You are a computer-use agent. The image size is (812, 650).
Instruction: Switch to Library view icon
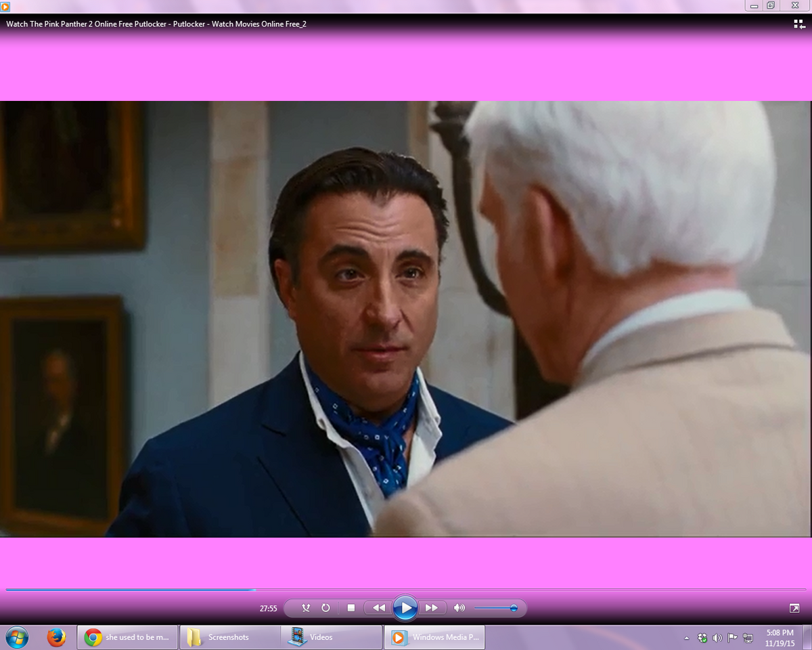tap(798, 24)
